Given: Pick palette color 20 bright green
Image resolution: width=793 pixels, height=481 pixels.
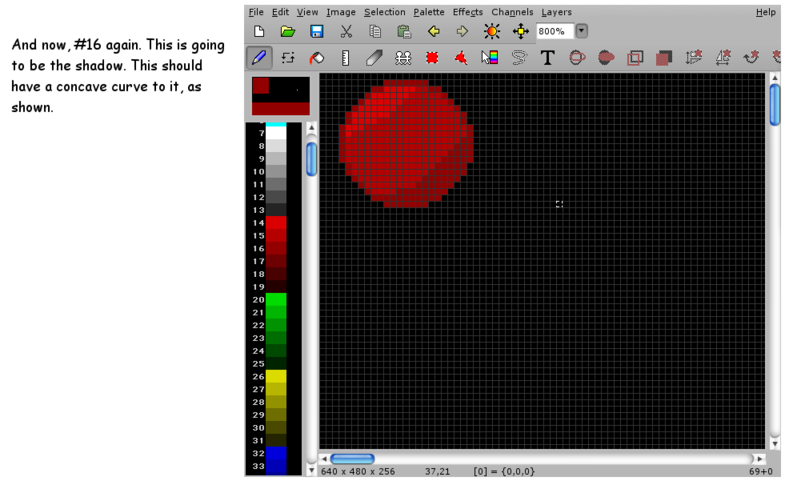Looking at the screenshot, I should 276,300.
